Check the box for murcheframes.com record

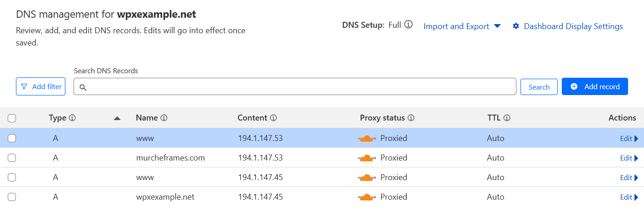[12, 158]
